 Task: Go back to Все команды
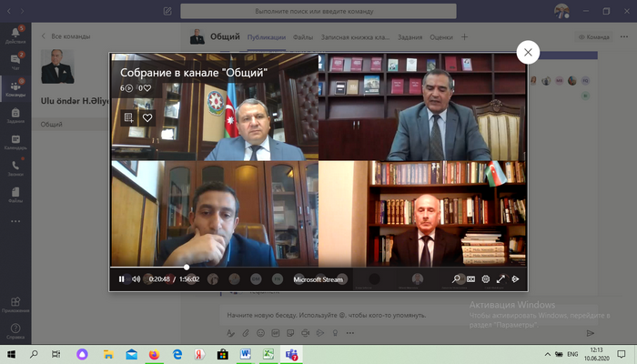pos(64,36)
